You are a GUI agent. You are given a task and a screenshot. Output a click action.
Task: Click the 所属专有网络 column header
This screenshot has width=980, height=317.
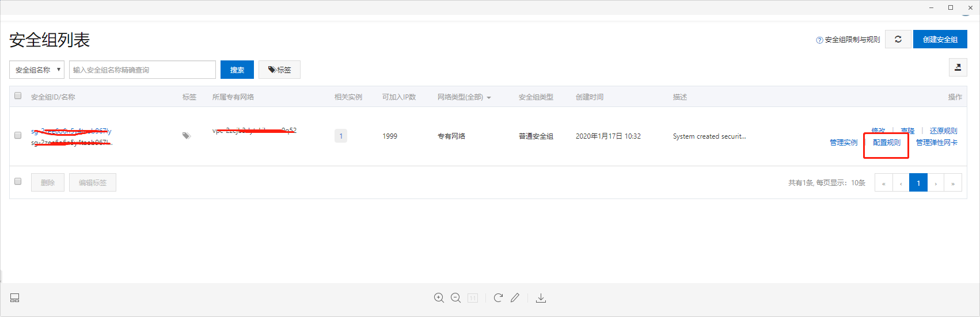233,97
